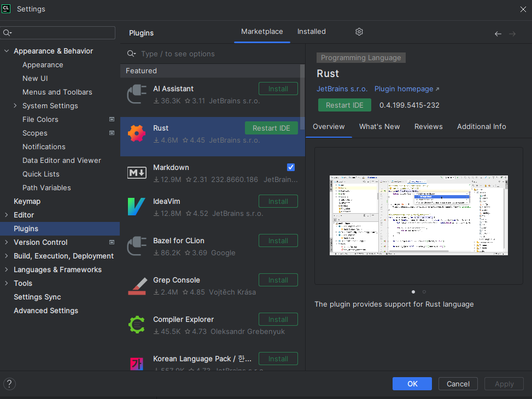Select Keymap in the settings tree
Viewport: 532px width, 399px height.
point(27,201)
